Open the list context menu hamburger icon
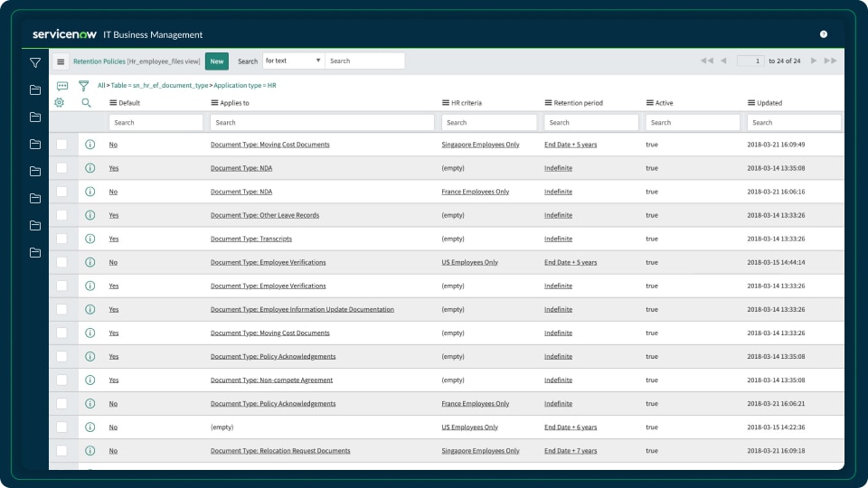Viewport: 868px width, 488px height. click(x=61, y=61)
